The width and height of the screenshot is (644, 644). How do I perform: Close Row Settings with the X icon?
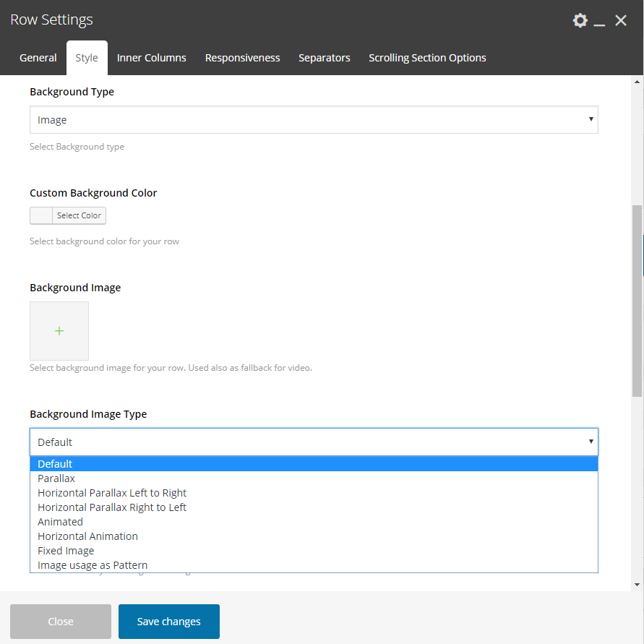pyautogui.click(x=621, y=20)
